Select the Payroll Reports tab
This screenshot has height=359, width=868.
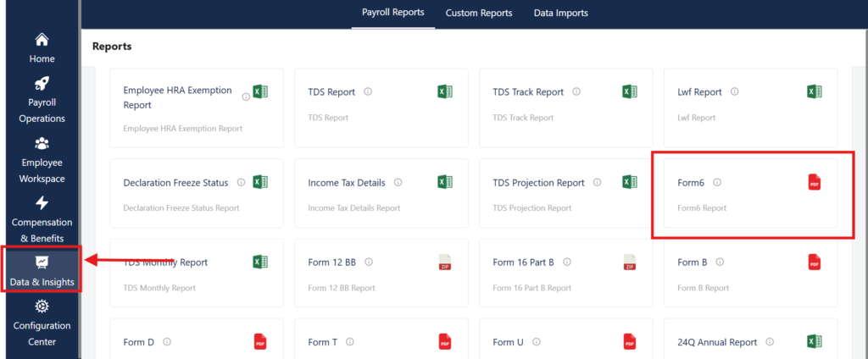coord(392,13)
